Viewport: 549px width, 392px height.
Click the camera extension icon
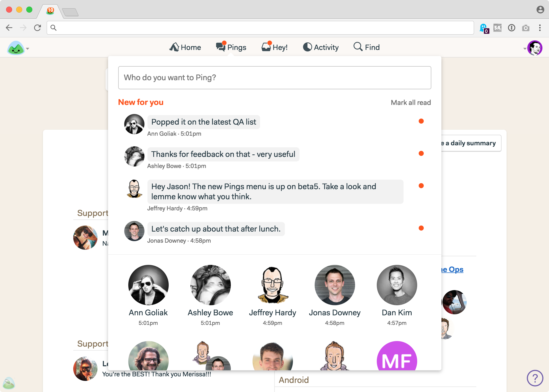click(526, 28)
